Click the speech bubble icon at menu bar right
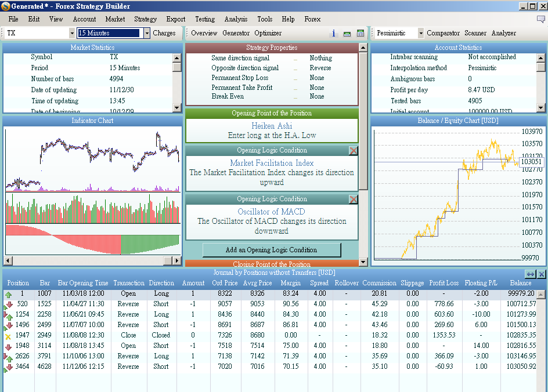Screen dimensions: 548x392 click(541, 19)
